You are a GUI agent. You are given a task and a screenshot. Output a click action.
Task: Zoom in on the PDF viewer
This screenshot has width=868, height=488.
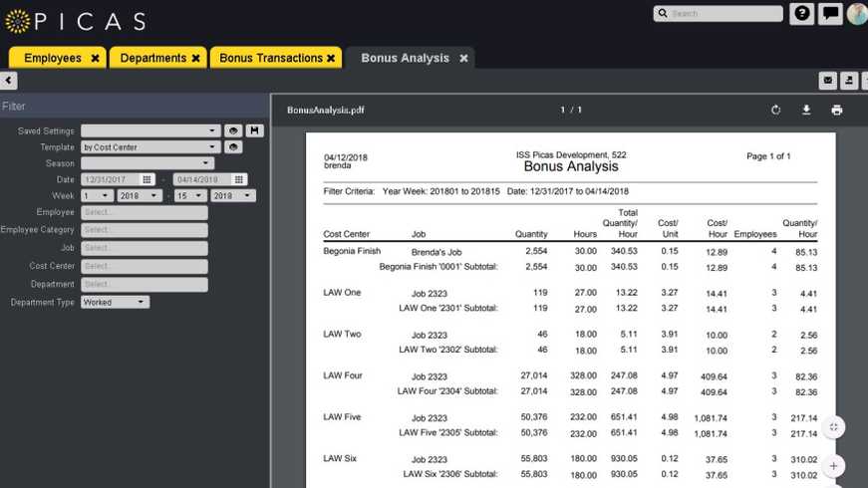pyautogui.click(x=834, y=466)
